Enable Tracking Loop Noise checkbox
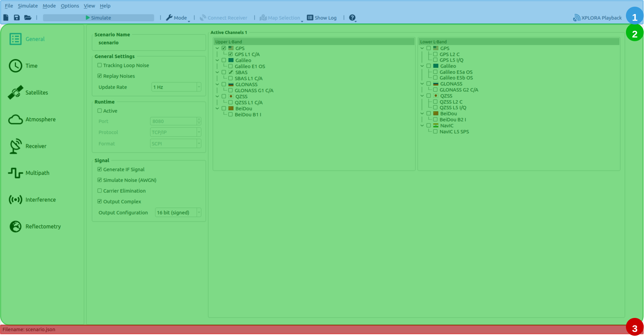644x336 pixels. coord(100,65)
